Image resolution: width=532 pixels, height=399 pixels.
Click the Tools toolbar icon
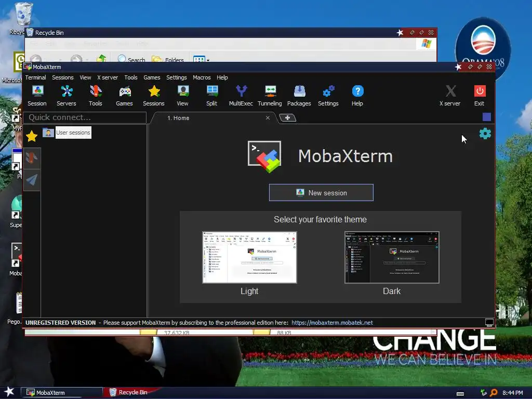[96, 96]
